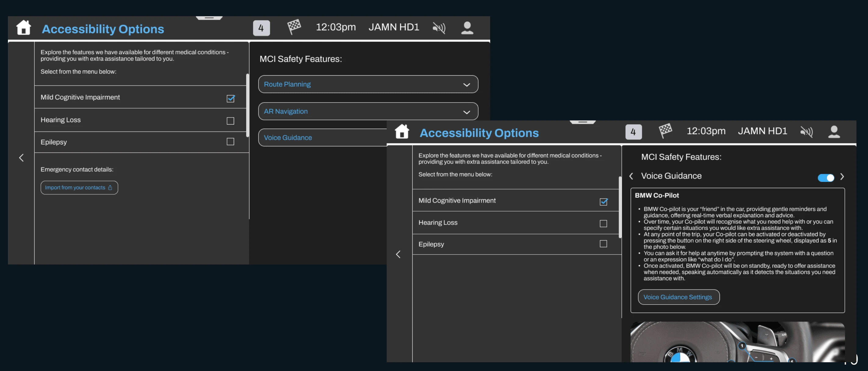Image resolution: width=868 pixels, height=371 pixels.
Task: Check Hearing Loss in front screen
Action: pos(603,224)
